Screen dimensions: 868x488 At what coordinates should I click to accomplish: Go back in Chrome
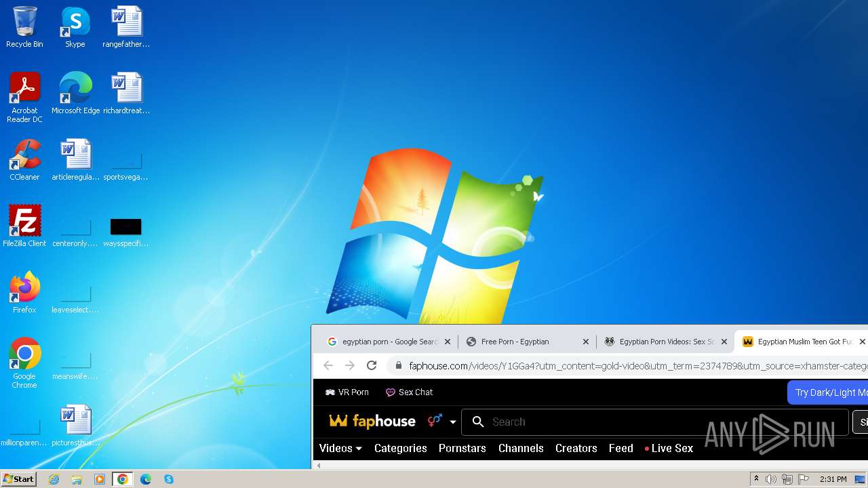pyautogui.click(x=328, y=365)
